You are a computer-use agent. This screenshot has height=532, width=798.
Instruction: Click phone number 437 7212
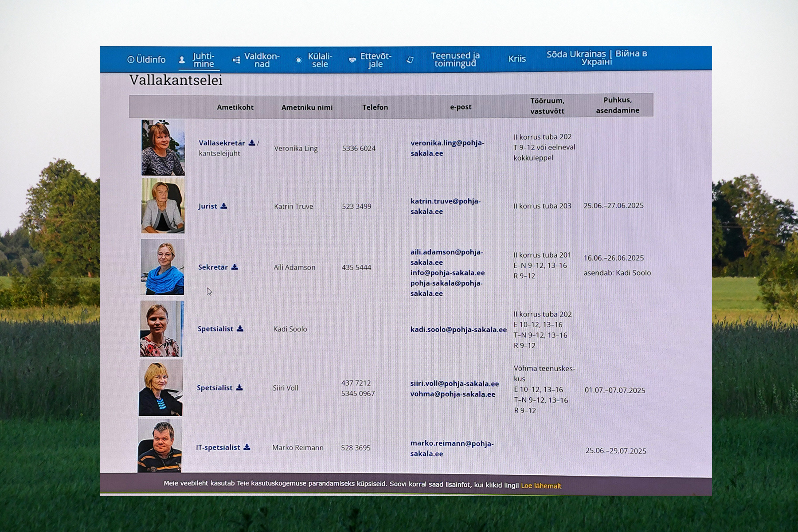click(356, 383)
